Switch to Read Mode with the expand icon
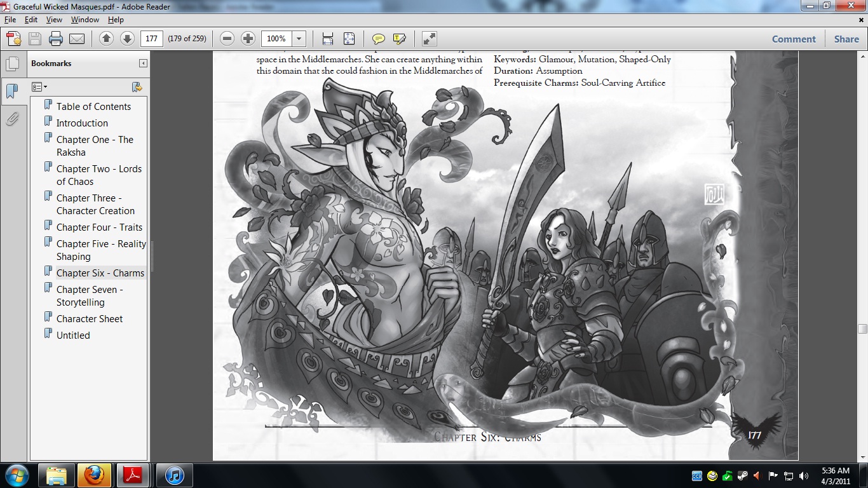Viewport: 868px width, 488px height. pyautogui.click(x=429, y=39)
